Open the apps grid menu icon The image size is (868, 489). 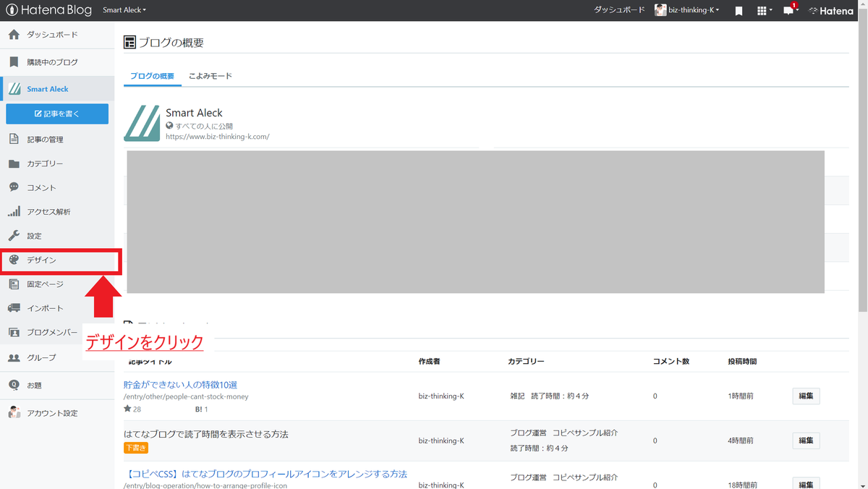coord(764,11)
